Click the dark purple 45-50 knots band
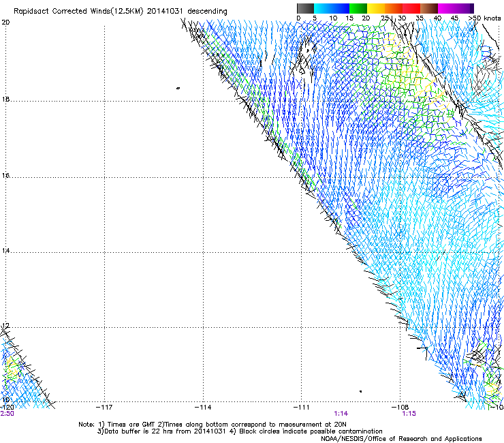Viewport: 504px width, 443px height. tap(464, 8)
